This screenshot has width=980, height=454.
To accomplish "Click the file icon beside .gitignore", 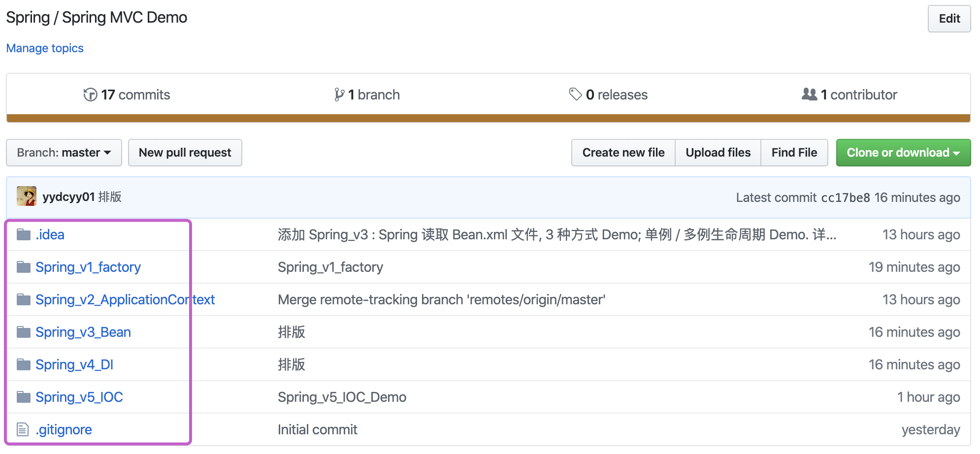I will point(23,429).
